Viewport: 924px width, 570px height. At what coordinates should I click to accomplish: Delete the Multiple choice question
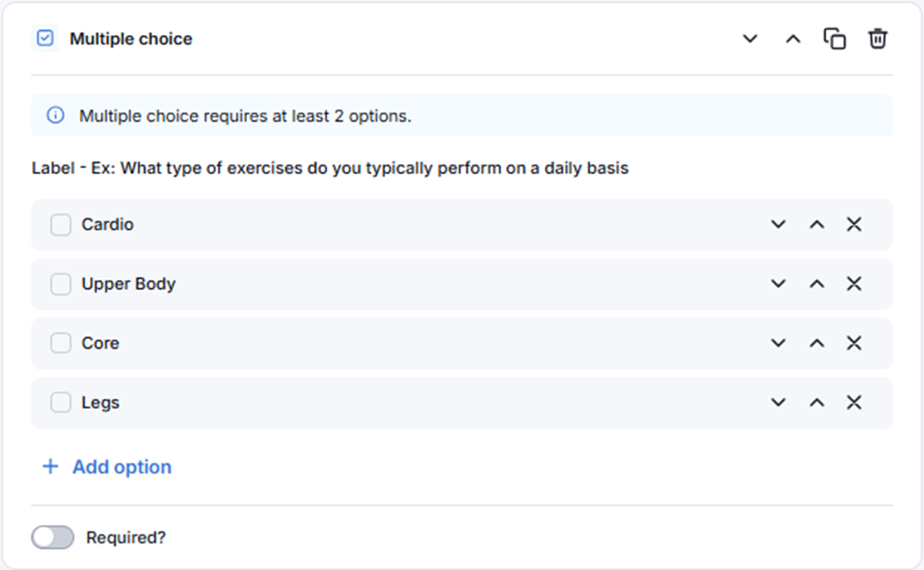pyautogui.click(x=877, y=39)
